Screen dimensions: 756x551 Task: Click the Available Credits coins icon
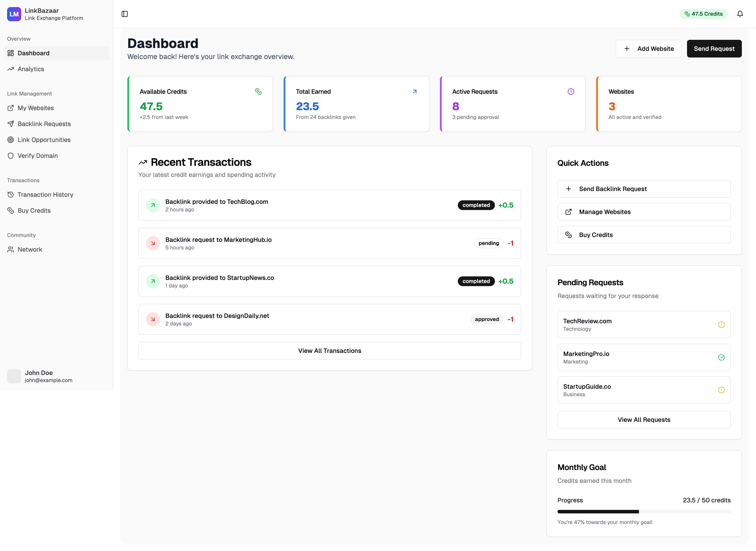258,91
